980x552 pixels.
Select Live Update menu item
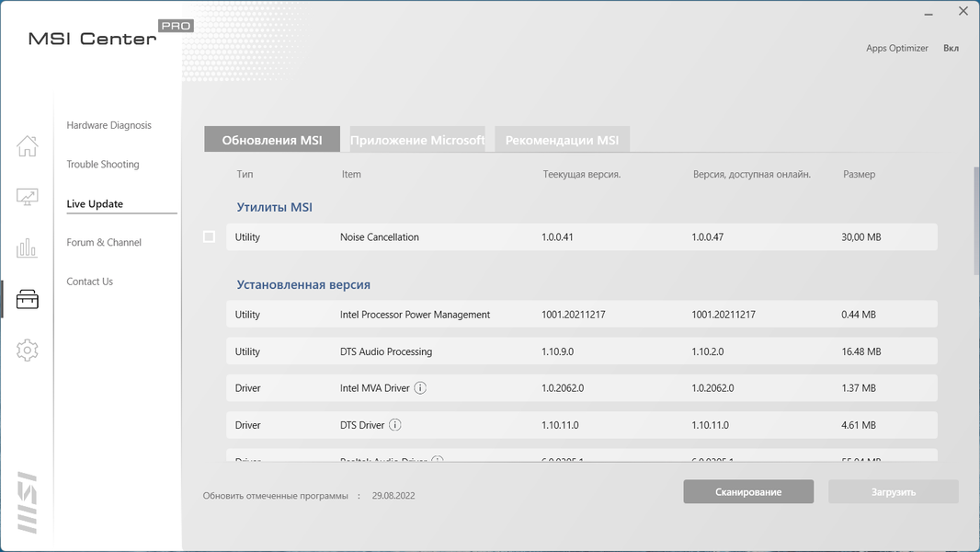tap(95, 204)
